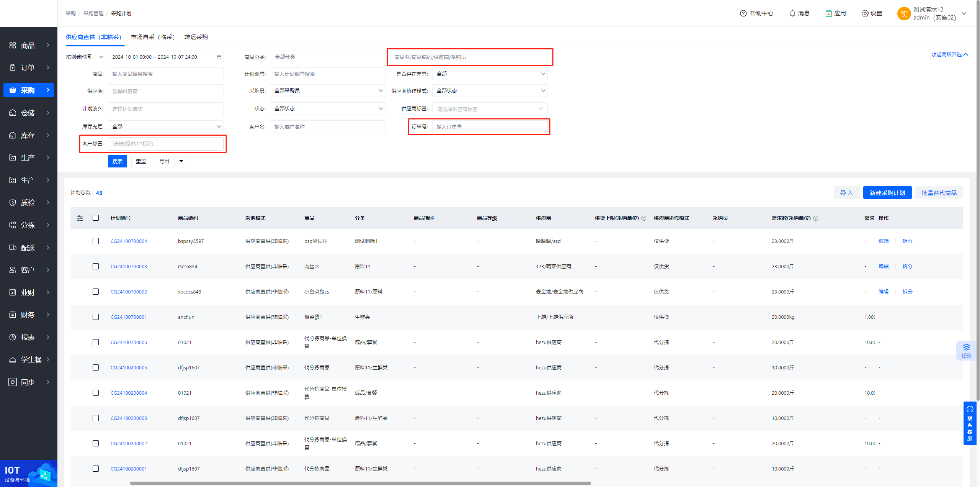This screenshot has height=487, width=980.
Task: Check the row CG24100700002 checkbox
Action: tap(96, 292)
